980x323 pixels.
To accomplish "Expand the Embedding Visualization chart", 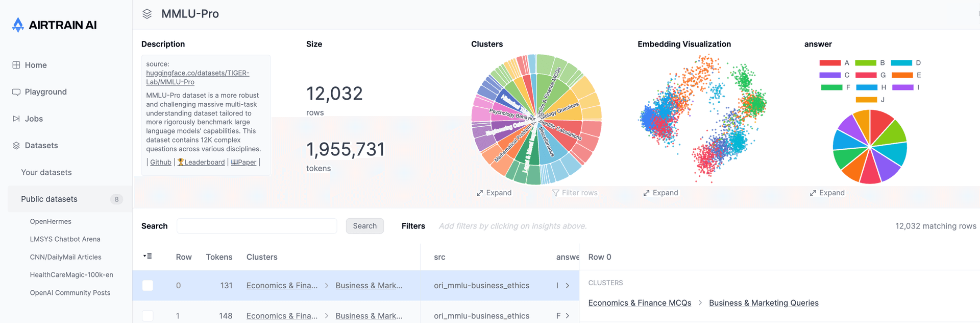I will pyautogui.click(x=660, y=193).
